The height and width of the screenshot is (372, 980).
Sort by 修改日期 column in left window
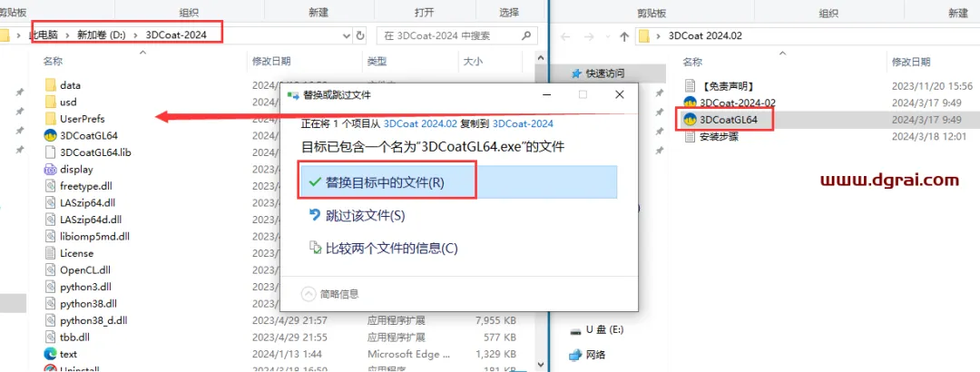[x=271, y=62]
